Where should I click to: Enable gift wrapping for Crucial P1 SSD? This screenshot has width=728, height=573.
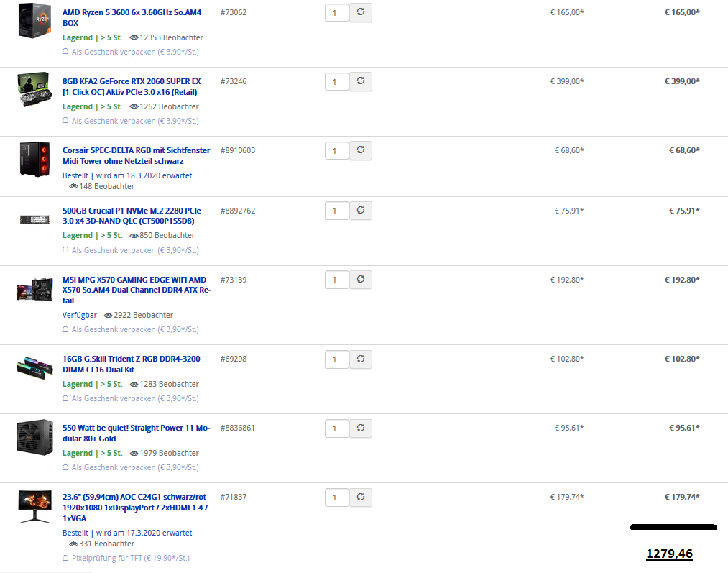65,249
